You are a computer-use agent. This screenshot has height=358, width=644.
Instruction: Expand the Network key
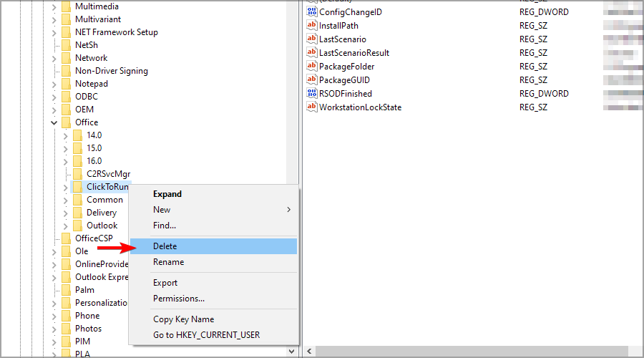tap(54, 59)
